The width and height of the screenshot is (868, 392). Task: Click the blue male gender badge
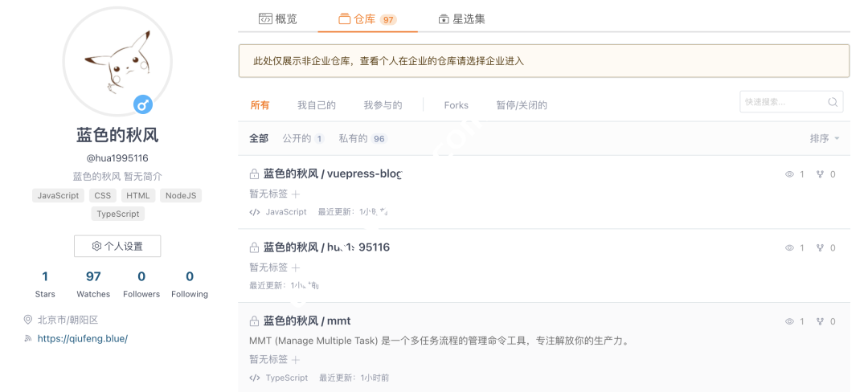point(143,104)
